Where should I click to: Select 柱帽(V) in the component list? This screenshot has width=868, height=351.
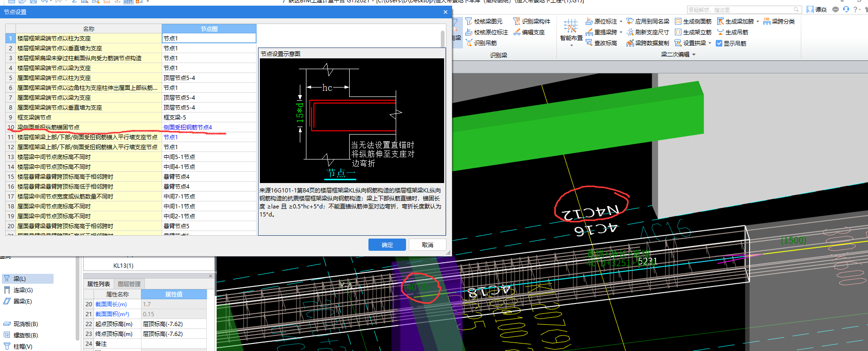point(18,346)
